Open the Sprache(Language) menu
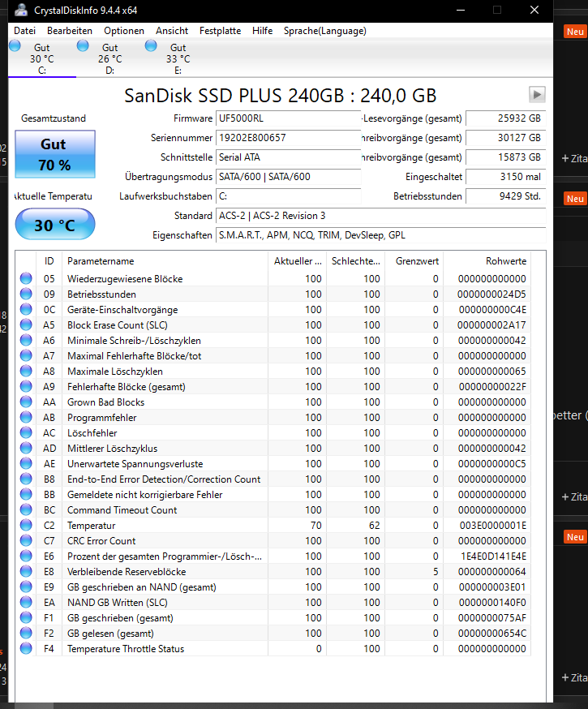The width and height of the screenshot is (588, 709). point(325,31)
